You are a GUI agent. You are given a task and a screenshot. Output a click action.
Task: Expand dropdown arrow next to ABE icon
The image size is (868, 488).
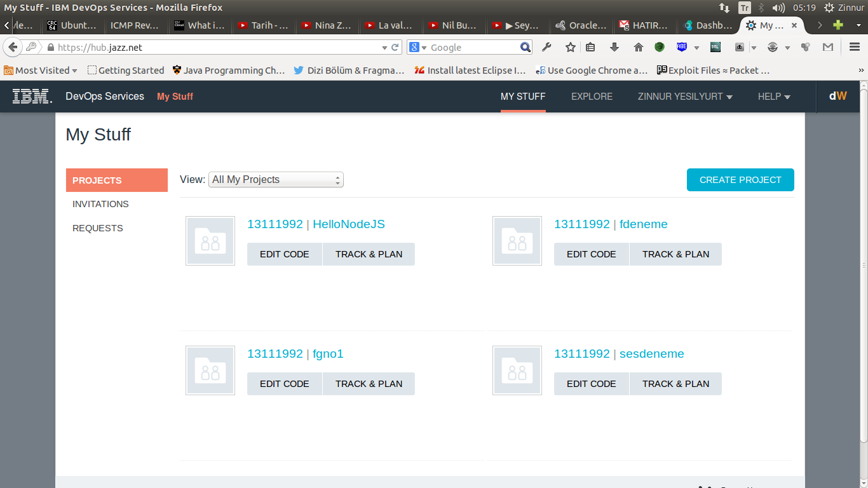696,48
